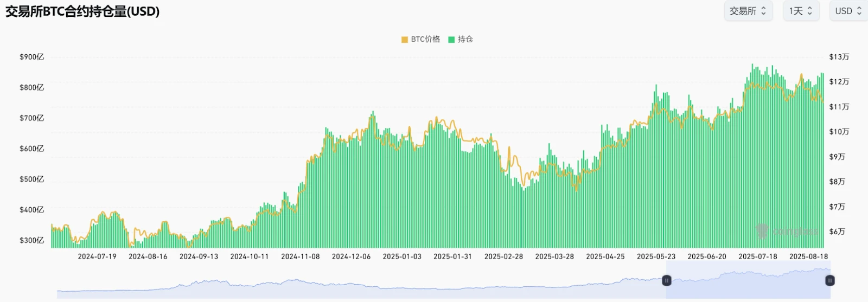Toggle the 持仓 series via legend label
Screen dimensions: 868x302
coord(465,40)
